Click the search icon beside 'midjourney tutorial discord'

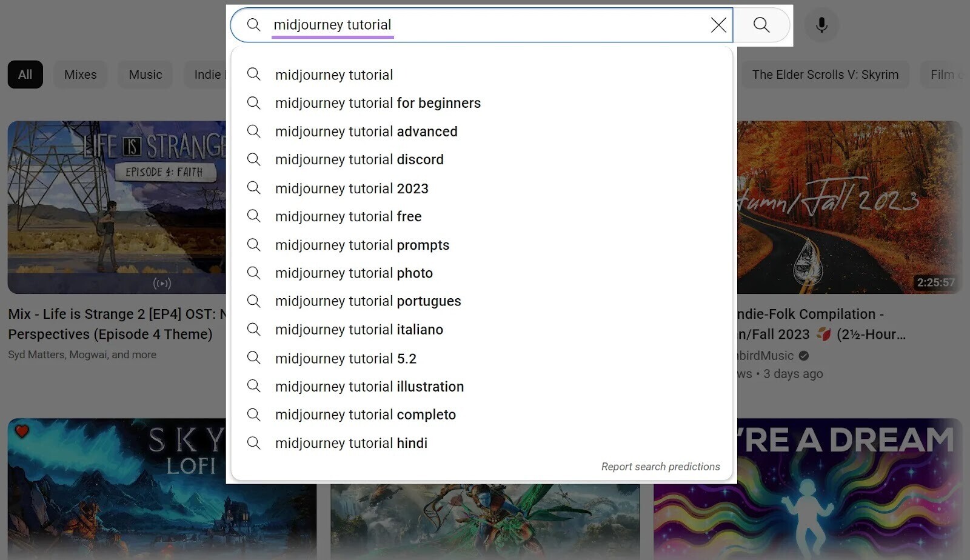pyautogui.click(x=254, y=159)
